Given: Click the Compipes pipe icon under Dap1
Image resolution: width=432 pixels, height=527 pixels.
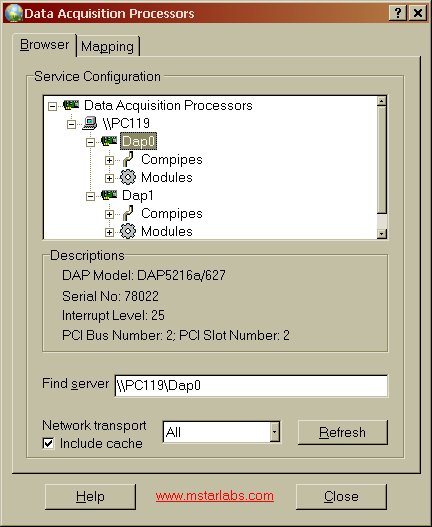Looking at the screenshot, I should pos(128,213).
